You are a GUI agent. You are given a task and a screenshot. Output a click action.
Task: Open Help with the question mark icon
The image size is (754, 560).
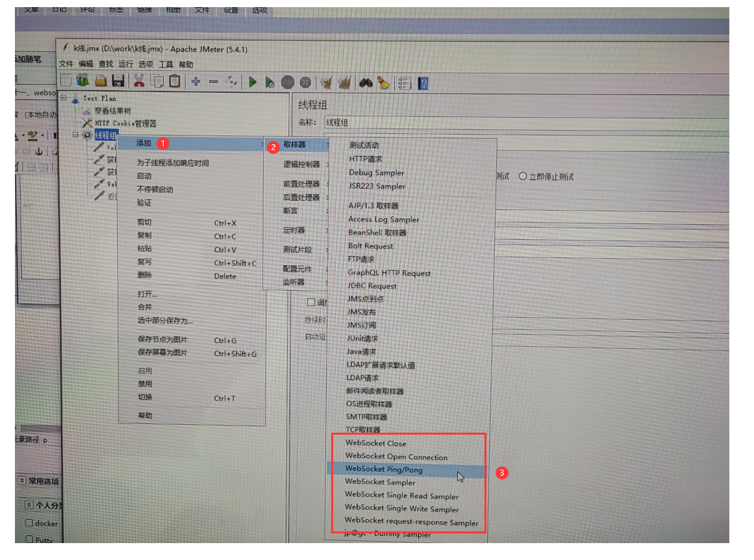tap(423, 84)
